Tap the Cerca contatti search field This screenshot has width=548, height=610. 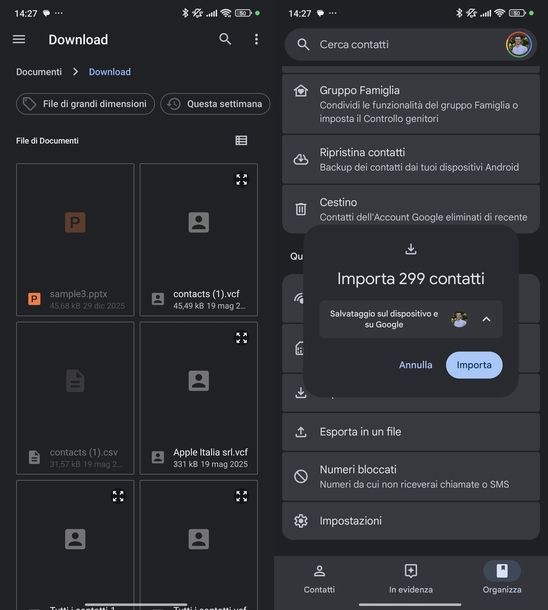[x=411, y=44]
